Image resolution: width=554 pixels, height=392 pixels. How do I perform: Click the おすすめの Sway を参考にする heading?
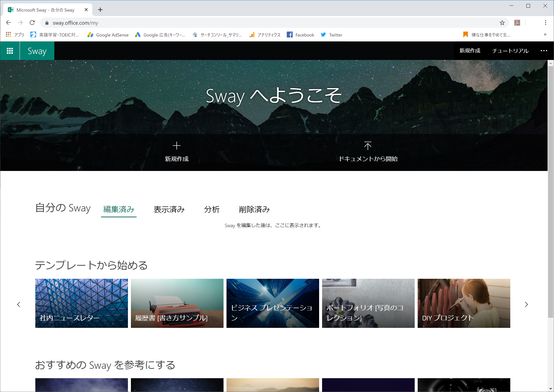[x=105, y=365]
